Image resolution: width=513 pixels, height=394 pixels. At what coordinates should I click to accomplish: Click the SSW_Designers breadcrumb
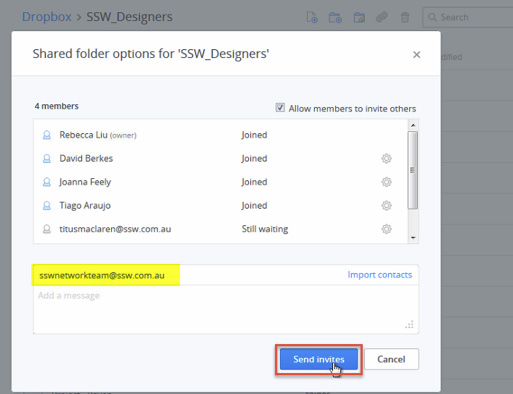pyautogui.click(x=129, y=17)
